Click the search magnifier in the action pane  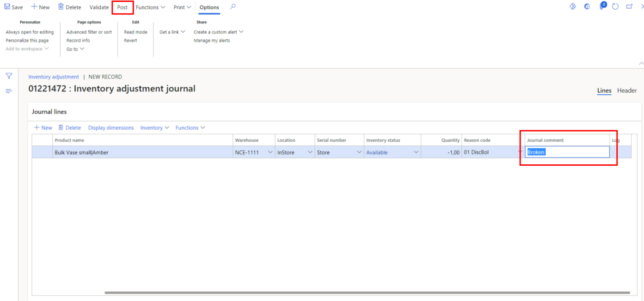233,7
